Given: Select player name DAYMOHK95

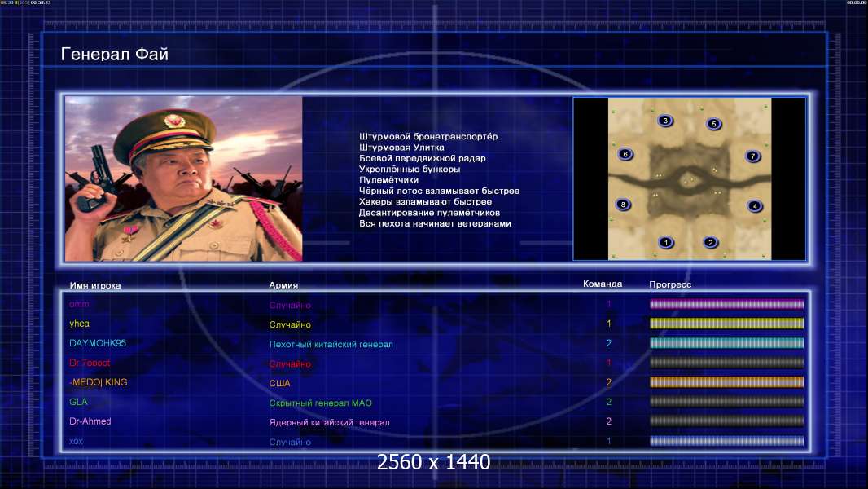Looking at the screenshot, I should (98, 343).
